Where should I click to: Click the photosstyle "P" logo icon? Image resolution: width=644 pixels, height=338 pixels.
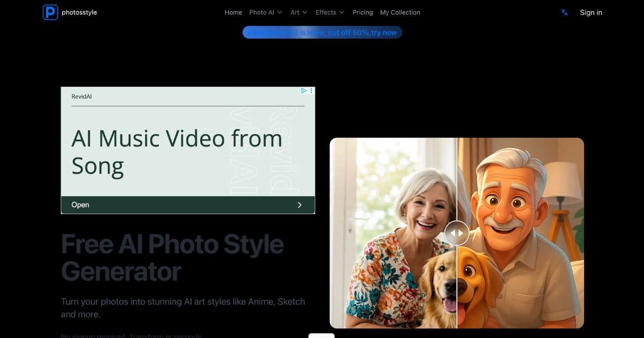(49, 12)
